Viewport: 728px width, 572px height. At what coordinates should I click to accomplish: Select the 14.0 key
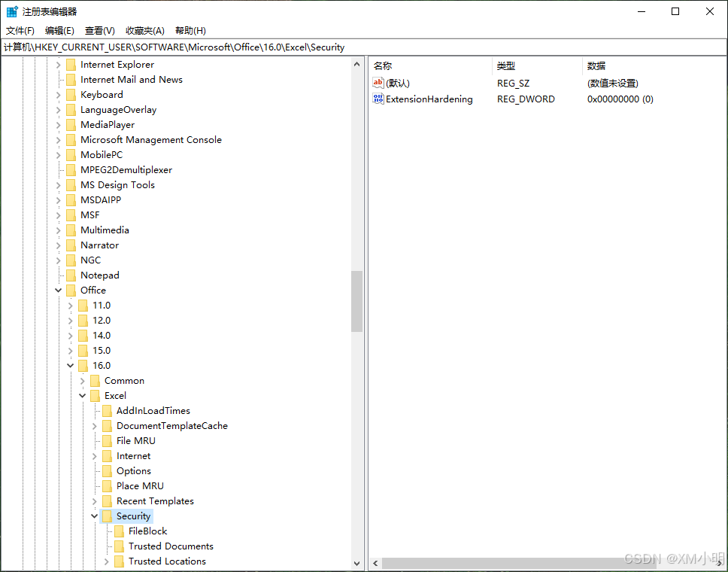coord(102,336)
